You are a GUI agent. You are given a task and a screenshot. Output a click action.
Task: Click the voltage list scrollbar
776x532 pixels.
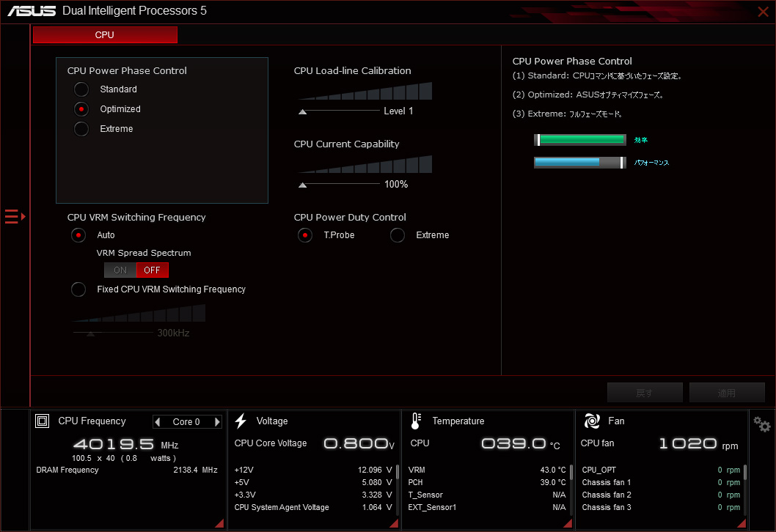(x=398, y=472)
